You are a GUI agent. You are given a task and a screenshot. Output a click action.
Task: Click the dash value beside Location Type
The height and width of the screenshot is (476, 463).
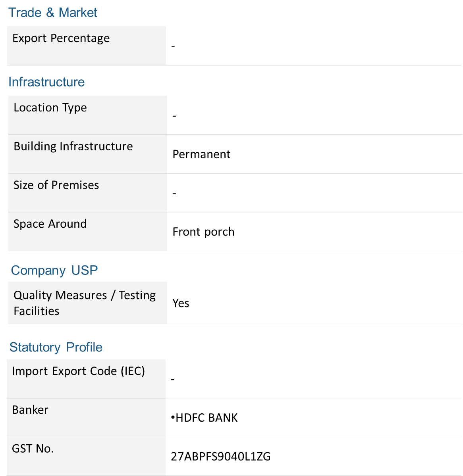(x=174, y=116)
